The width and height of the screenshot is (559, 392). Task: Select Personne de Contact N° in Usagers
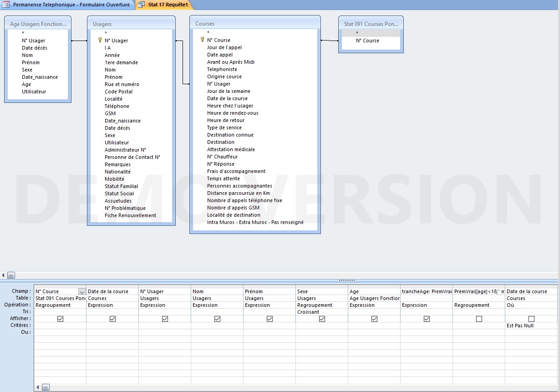point(132,157)
